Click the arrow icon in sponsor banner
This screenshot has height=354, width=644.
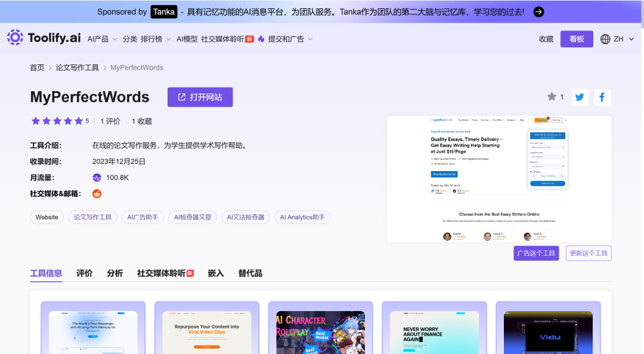tap(538, 12)
